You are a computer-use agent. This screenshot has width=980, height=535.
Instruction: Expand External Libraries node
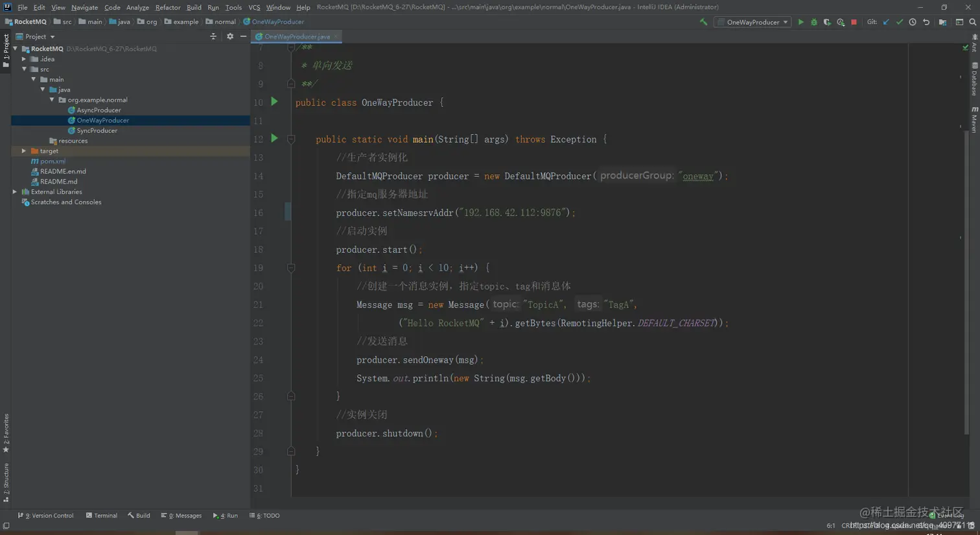click(15, 192)
